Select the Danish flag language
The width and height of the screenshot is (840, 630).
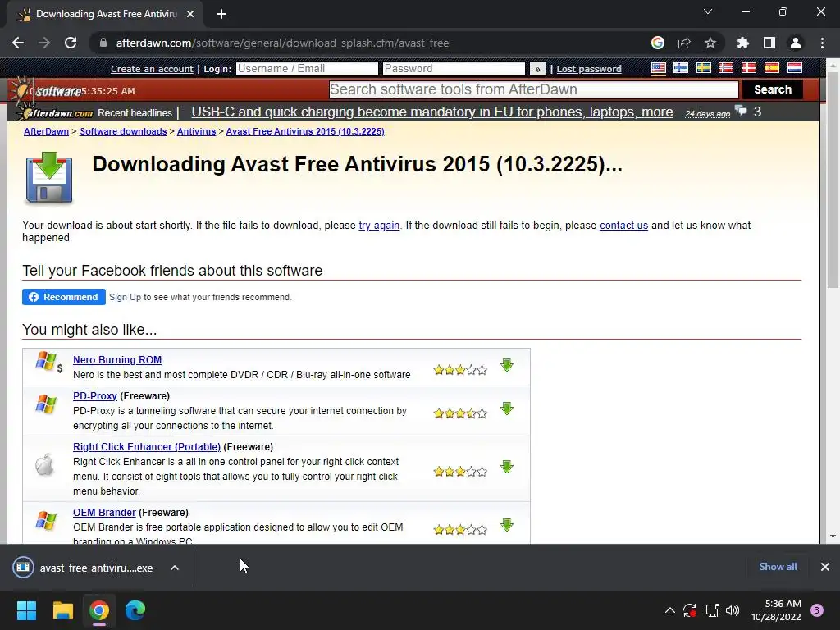point(748,68)
